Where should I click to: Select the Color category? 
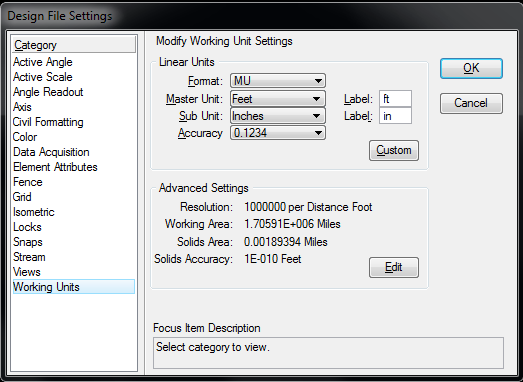coord(74,137)
